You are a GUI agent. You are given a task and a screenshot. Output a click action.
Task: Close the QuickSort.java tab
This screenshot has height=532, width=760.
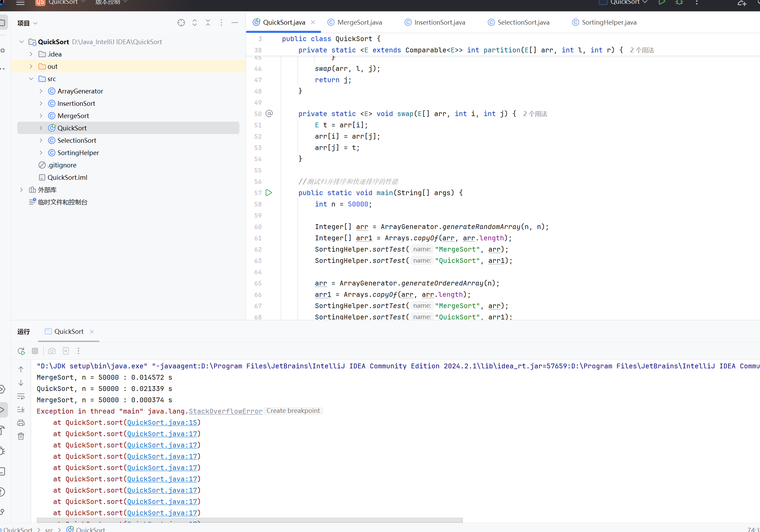coord(313,22)
